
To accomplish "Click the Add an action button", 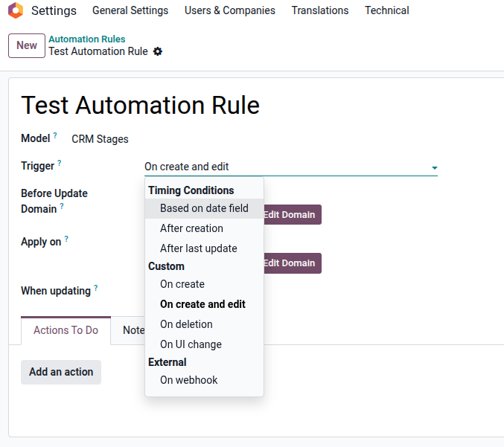I will pos(61,372).
